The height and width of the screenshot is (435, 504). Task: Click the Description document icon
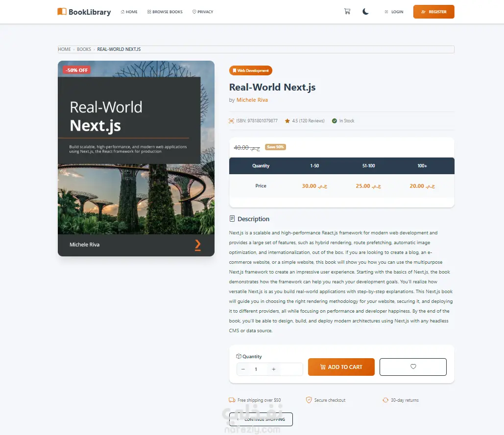(232, 219)
